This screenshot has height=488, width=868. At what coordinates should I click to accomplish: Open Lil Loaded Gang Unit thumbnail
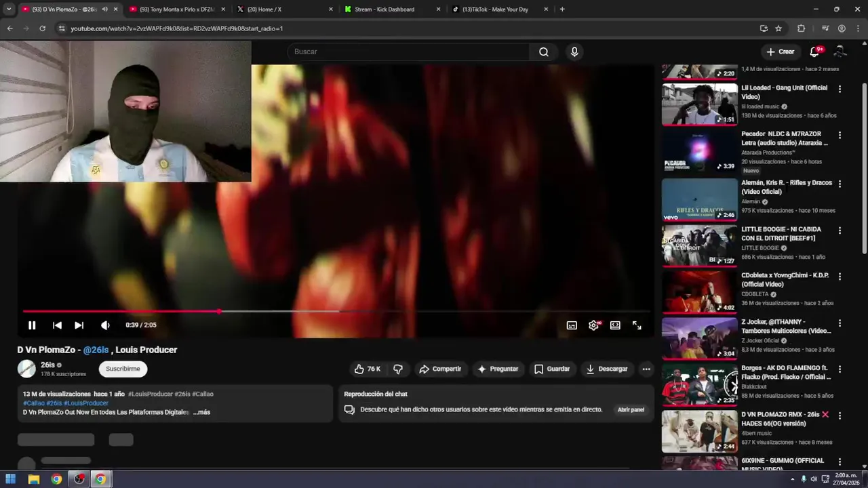click(699, 104)
